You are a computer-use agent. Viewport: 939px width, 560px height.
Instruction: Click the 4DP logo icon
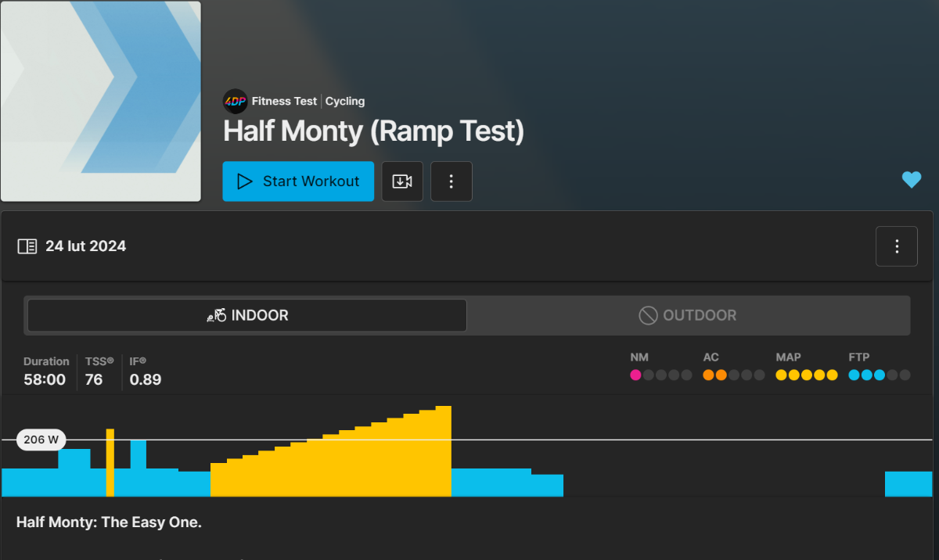[236, 102]
